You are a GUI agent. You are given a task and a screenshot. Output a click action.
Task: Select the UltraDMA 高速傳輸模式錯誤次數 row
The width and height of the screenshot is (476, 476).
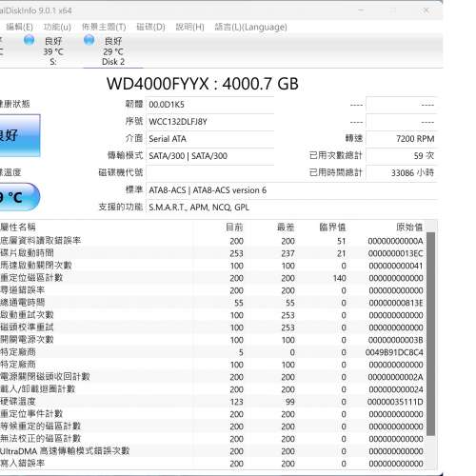click(212, 451)
